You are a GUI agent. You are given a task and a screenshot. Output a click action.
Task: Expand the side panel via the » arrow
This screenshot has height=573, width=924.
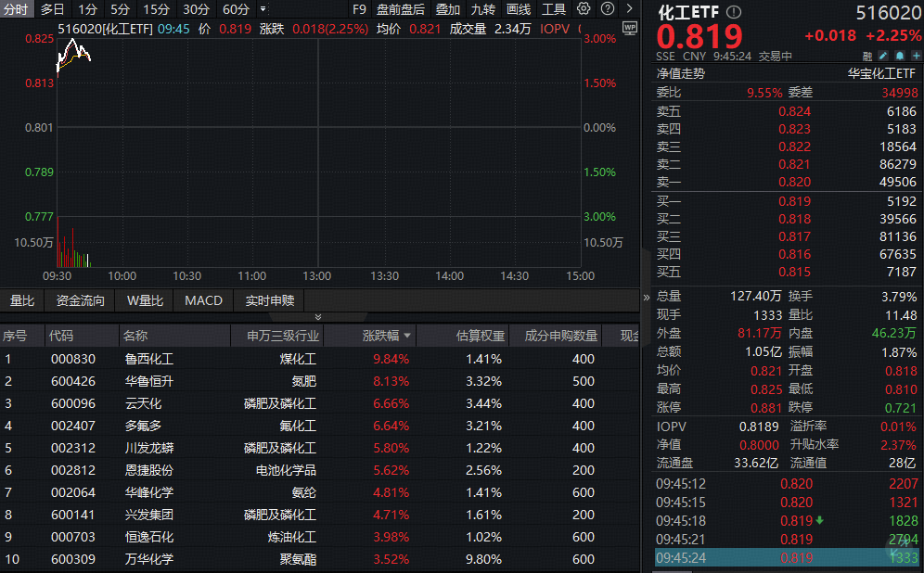click(645, 299)
